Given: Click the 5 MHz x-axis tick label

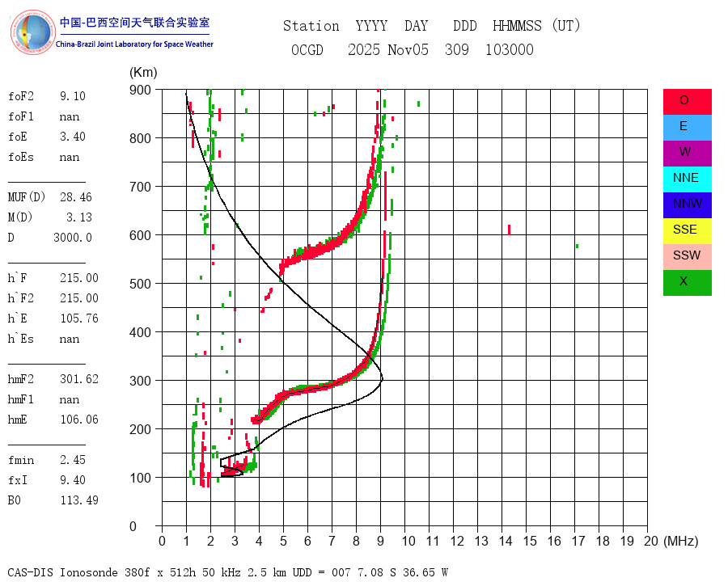Looking at the screenshot, I should pos(283,541).
